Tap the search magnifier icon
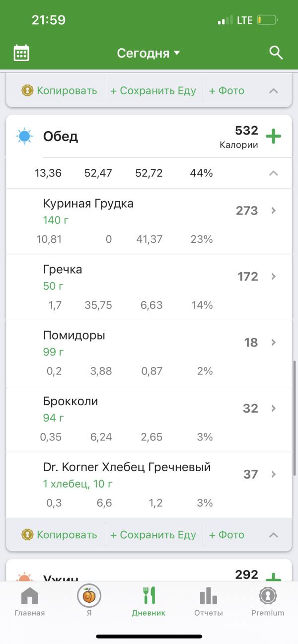Viewport: 298px width, 644px height. point(276,52)
